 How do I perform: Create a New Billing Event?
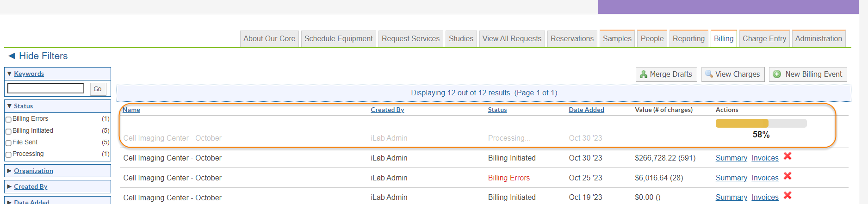coord(807,74)
